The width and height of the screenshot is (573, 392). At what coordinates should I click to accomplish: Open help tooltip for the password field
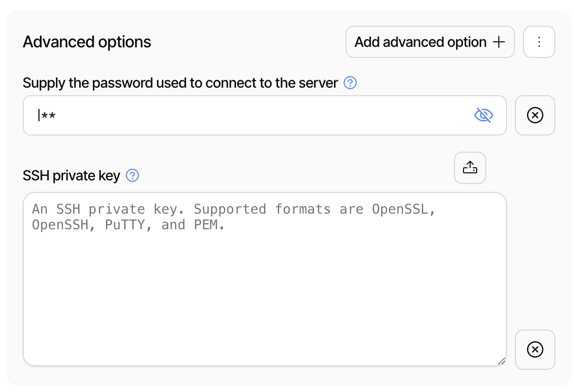[350, 83]
